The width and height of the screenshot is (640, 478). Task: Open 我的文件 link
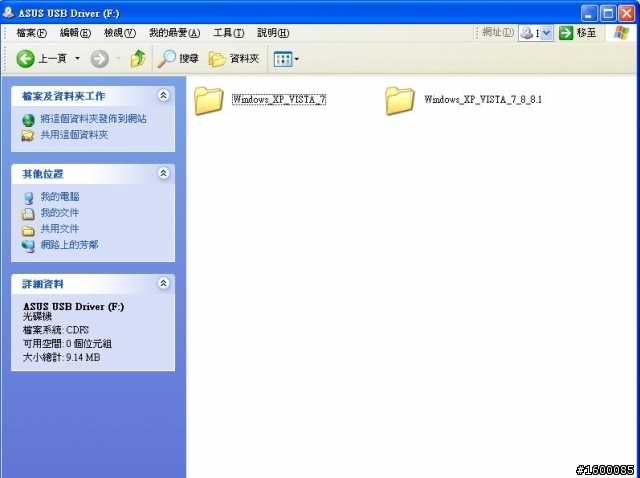point(60,213)
